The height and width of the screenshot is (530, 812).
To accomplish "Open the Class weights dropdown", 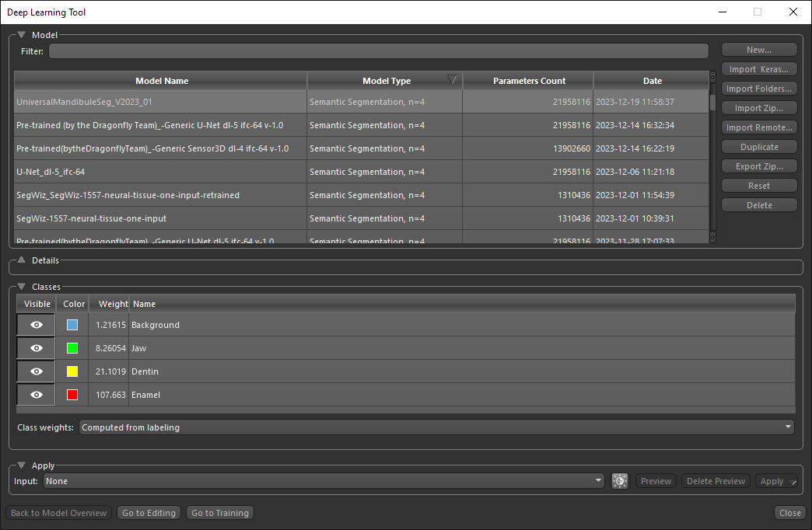I will pyautogui.click(x=436, y=427).
